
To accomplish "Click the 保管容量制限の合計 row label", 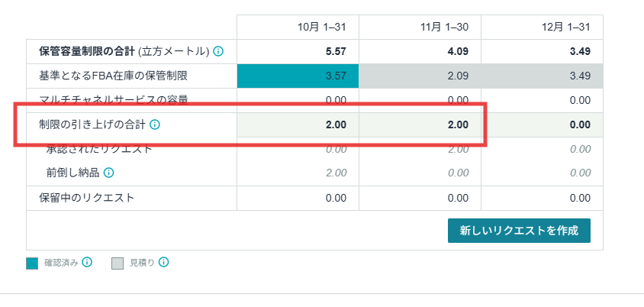I will tap(124, 52).
